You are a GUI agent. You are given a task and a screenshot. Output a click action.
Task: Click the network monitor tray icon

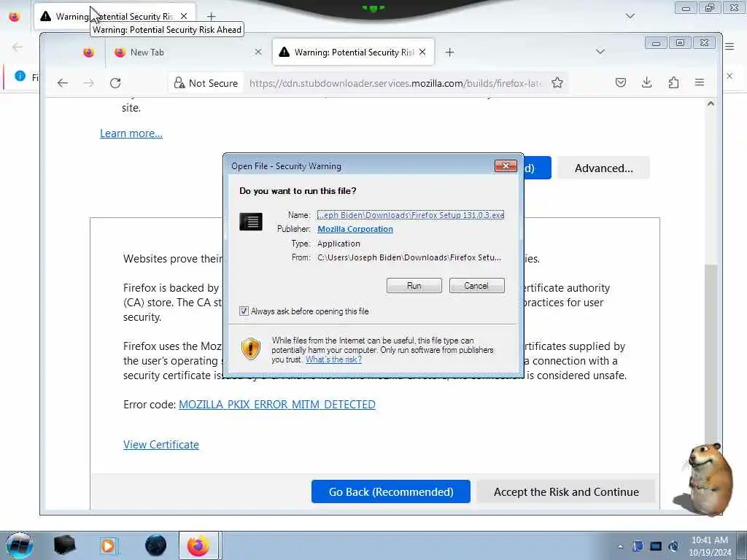pyautogui.click(x=656, y=546)
